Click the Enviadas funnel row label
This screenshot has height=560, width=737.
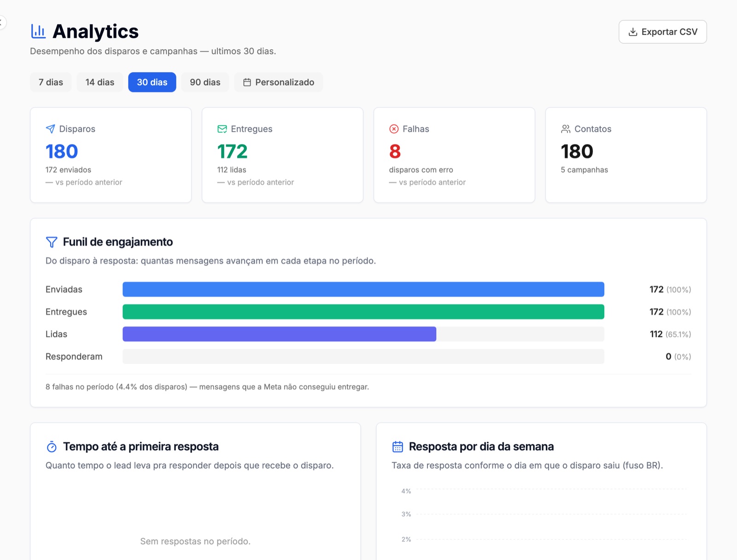(x=64, y=289)
